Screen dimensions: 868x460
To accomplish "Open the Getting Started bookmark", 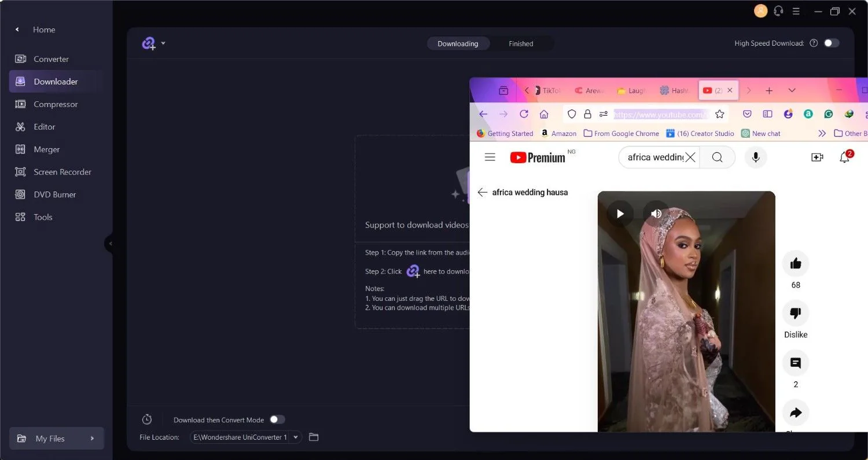I will 505,133.
